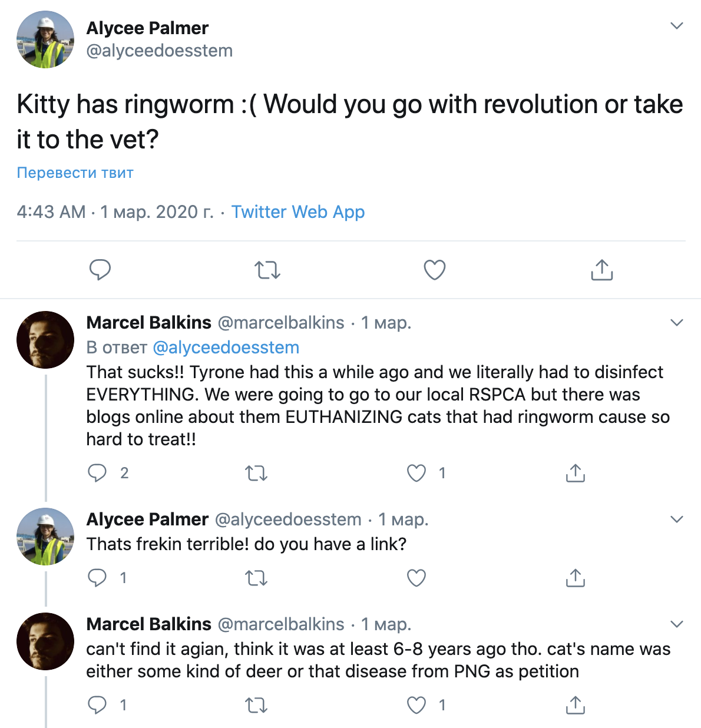Like Marcel's tweet mentioning RSPCA

pyautogui.click(x=416, y=473)
